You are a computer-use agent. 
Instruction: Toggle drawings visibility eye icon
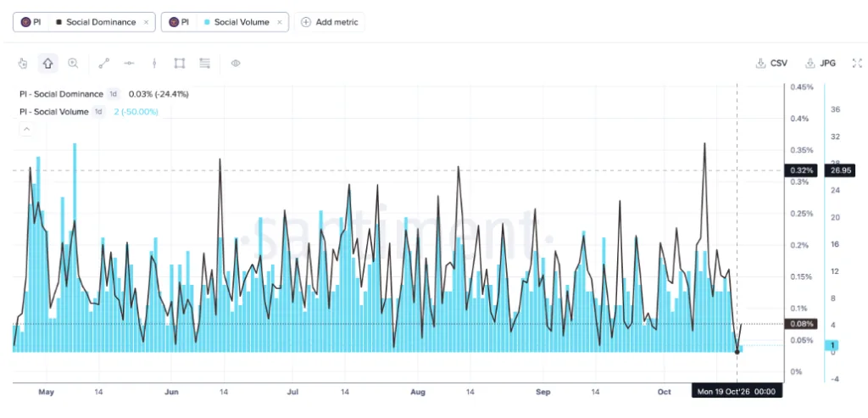[236, 63]
